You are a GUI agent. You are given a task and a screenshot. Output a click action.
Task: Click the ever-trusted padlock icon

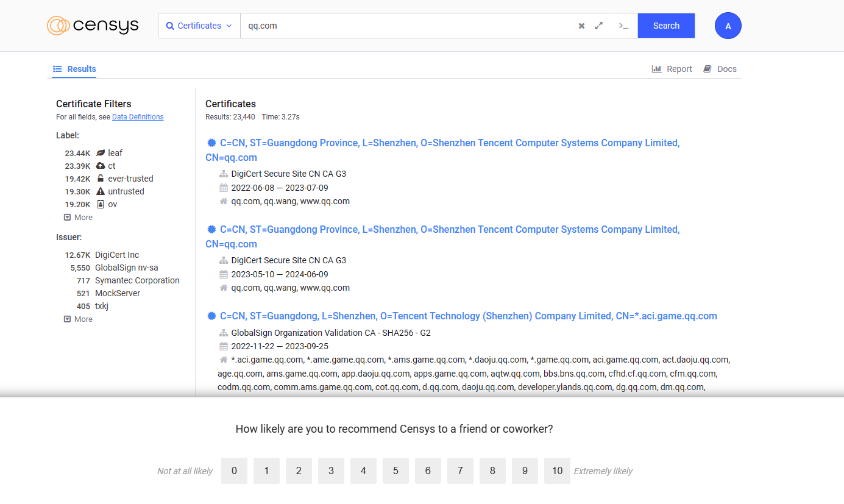[x=101, y=179]
